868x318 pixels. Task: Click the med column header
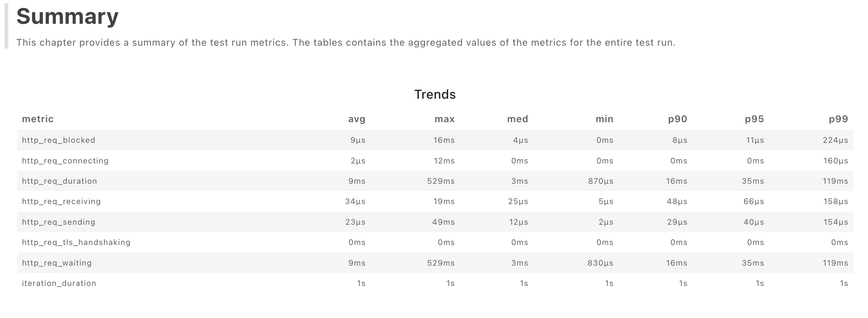tap(518, 119)
